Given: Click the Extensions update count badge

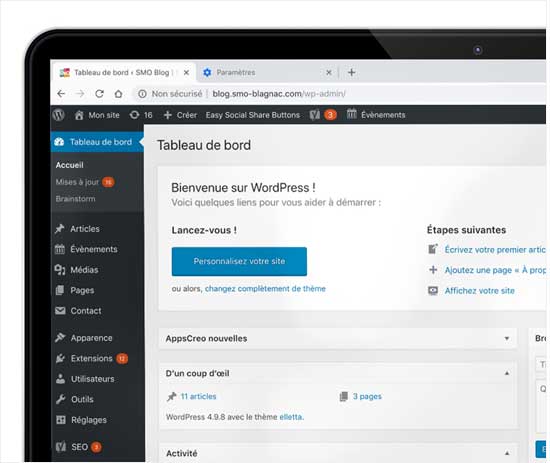Looking at the screenshot, I should click(122, 358).
